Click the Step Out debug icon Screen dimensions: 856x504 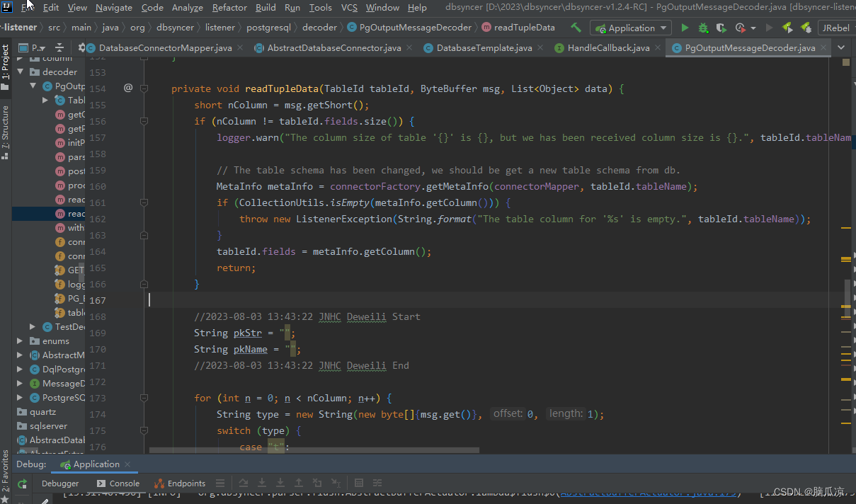[298, 483]
